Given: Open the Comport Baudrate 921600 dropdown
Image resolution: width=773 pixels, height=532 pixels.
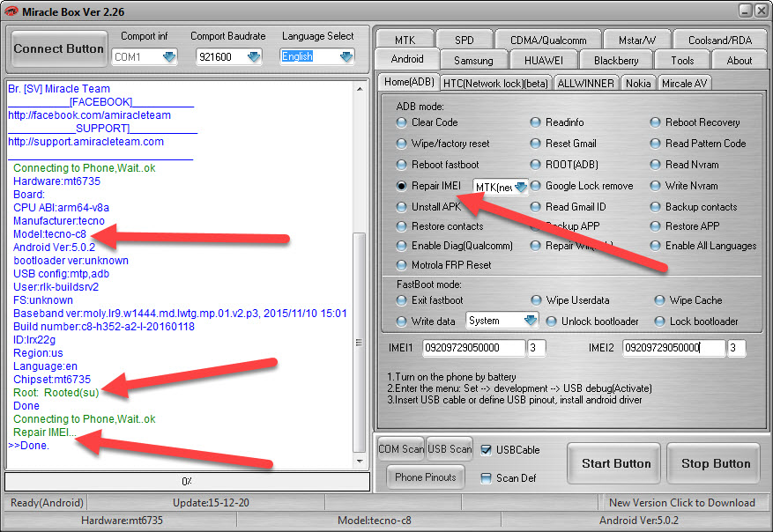Looking at the screenshot, I should 254,56.
